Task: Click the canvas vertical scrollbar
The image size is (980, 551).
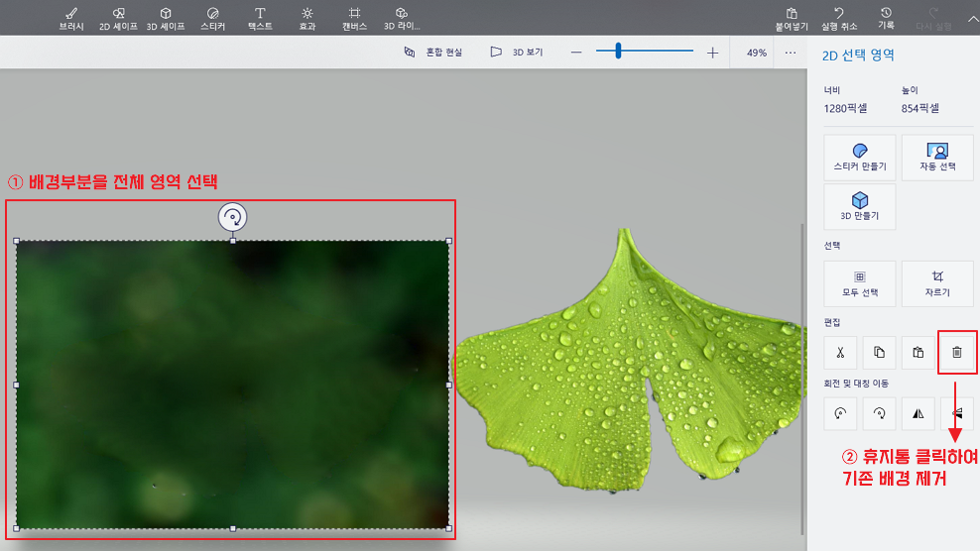Action: [x=802, y=380]
